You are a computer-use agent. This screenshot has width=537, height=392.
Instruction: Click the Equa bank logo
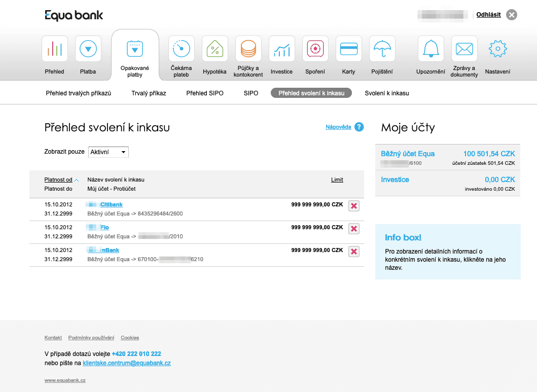tap(74, 15)
